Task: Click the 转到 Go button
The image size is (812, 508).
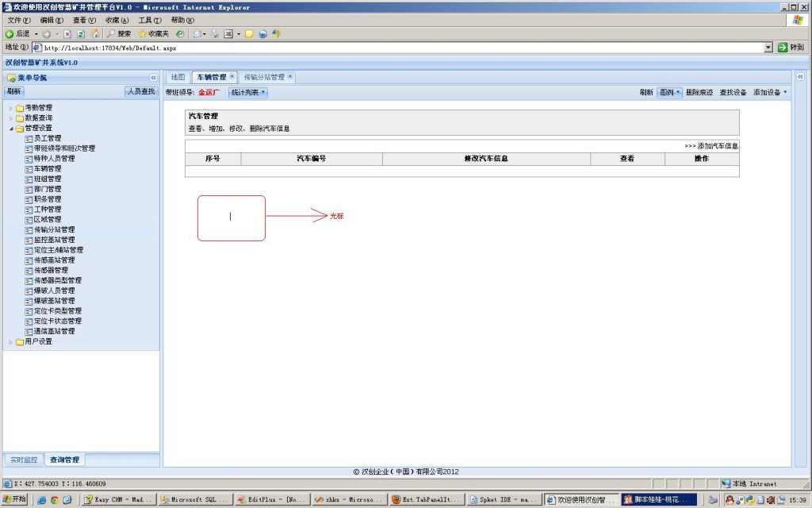Action: [x=791, y=47]
